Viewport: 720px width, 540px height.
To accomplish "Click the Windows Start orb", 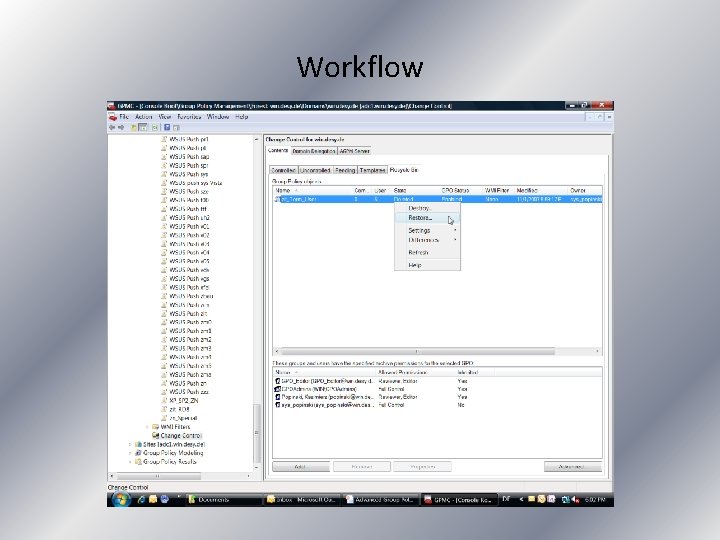I will click(121, 499).
